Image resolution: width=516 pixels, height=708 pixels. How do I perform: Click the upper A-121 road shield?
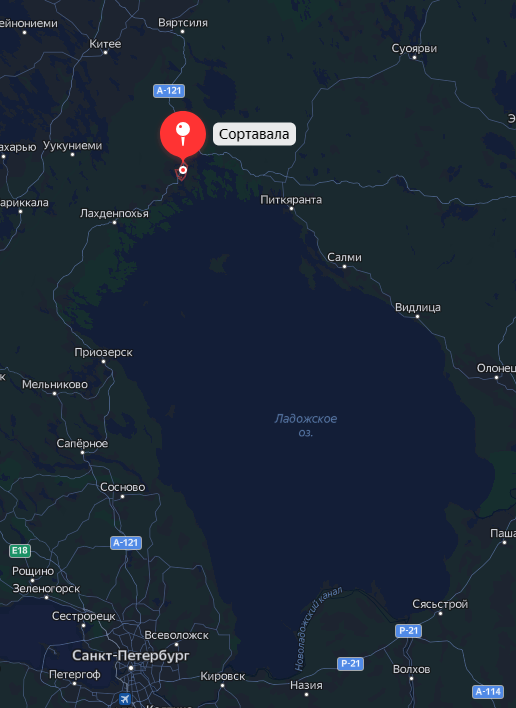169,91
